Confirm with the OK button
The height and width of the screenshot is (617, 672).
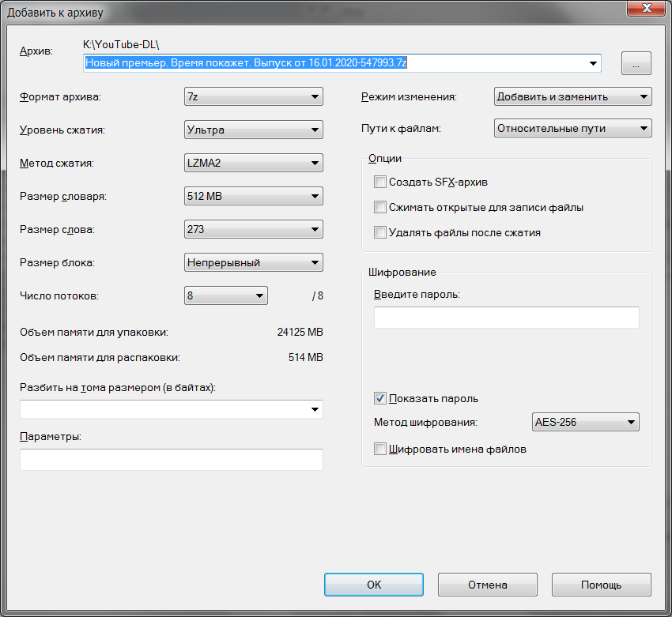click(374, 585)
